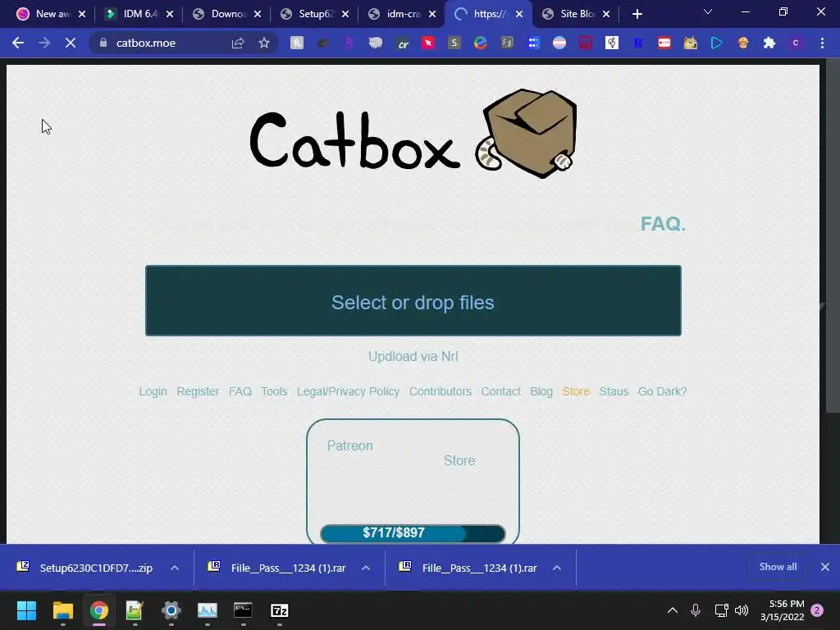840x630 pixels.
Task: Click the 'Select or drop files' upload area
Action: pos(413,300)
